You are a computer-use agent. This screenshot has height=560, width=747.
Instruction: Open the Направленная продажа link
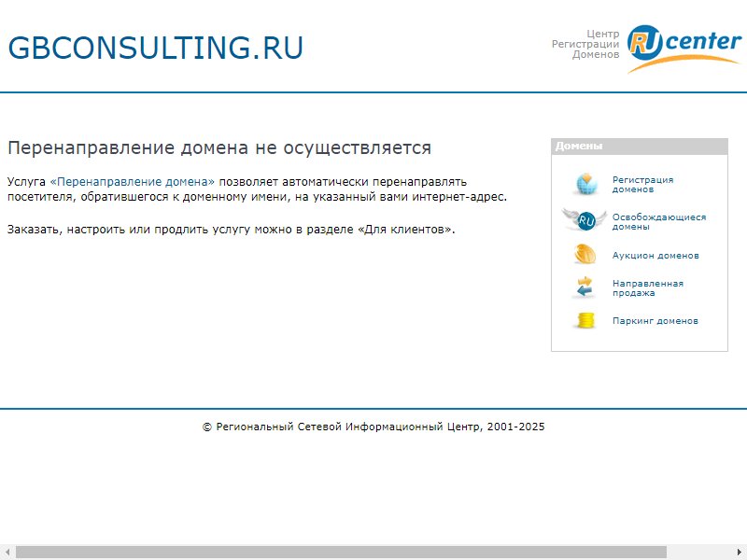647,287
